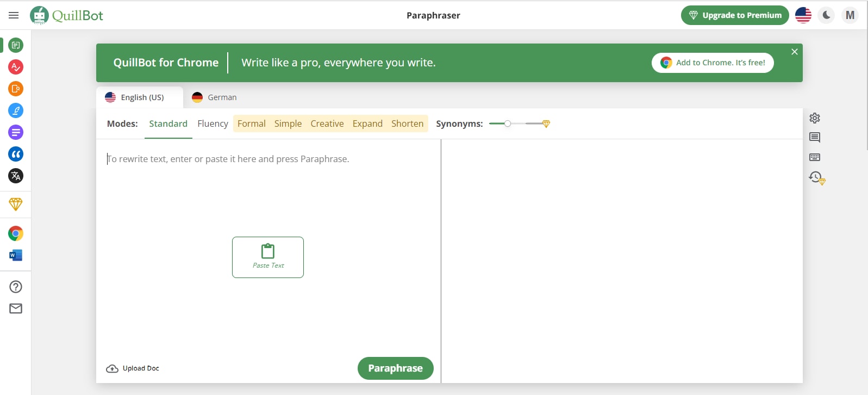Open the Grammar Checker sidebar icon
The width and height of the screenshot is (868, 395).
pyautogui.click(x=16, y=67)
